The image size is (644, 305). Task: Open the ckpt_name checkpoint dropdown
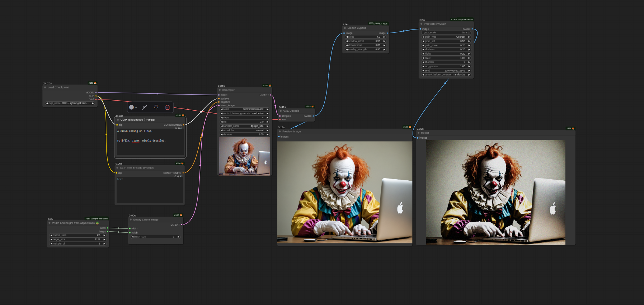click(70, 103)
